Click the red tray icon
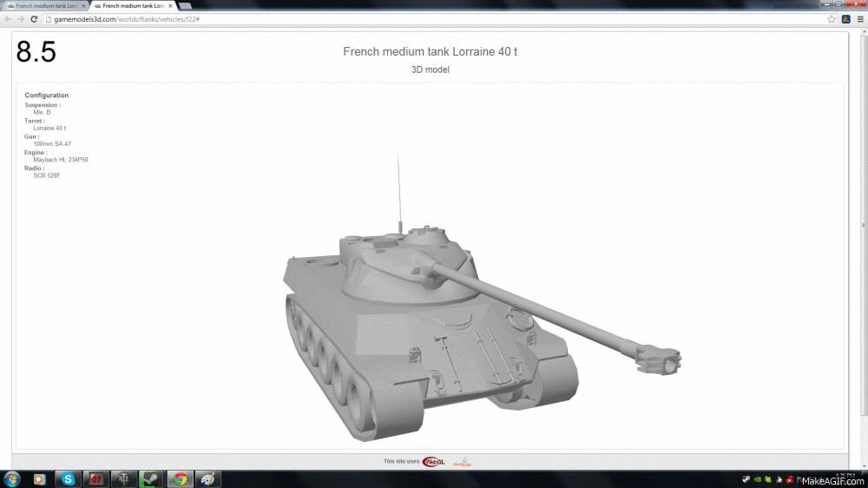The width and height of the screenshot is (868, 488). coord(790,479)
